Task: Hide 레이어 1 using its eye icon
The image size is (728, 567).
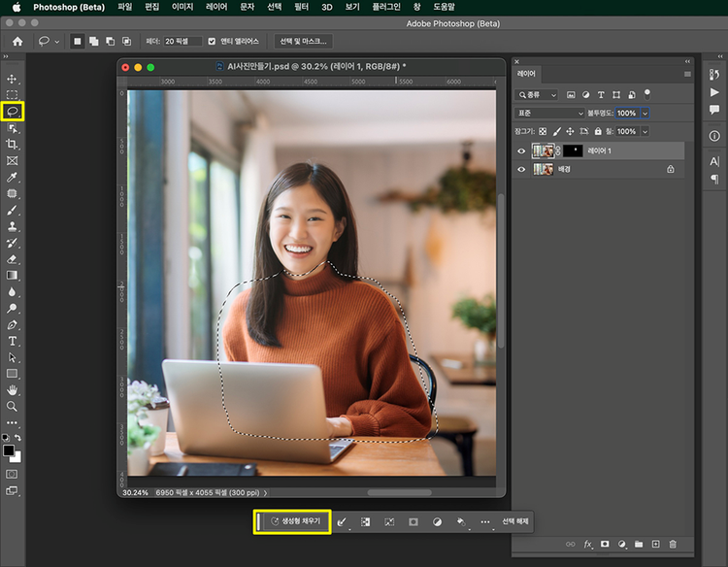Action: pos(522,151)
